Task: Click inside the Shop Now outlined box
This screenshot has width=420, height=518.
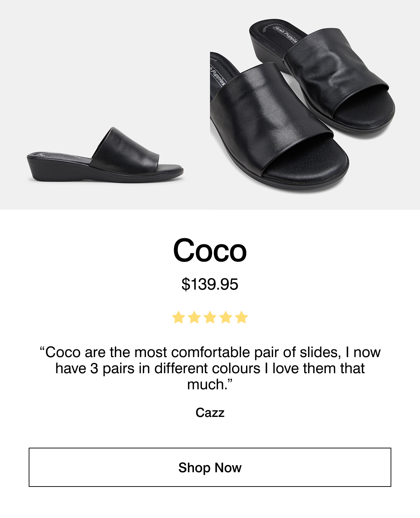Action: [209, 468]
